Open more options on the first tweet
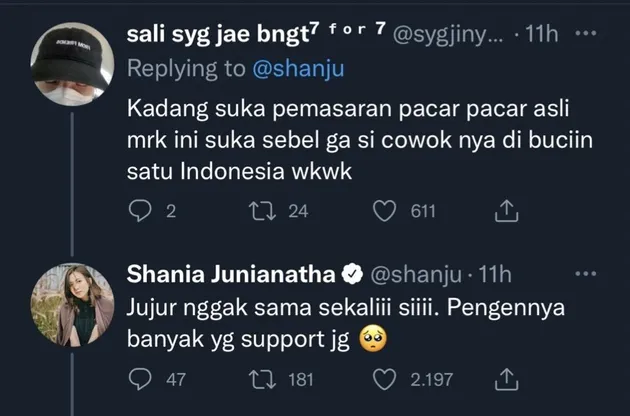The image size is (630, 416). (589, 36)
